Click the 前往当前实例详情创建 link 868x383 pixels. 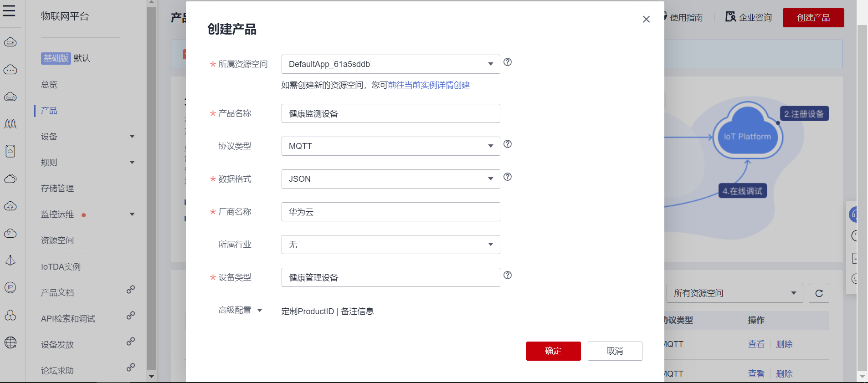pos(429,85)
